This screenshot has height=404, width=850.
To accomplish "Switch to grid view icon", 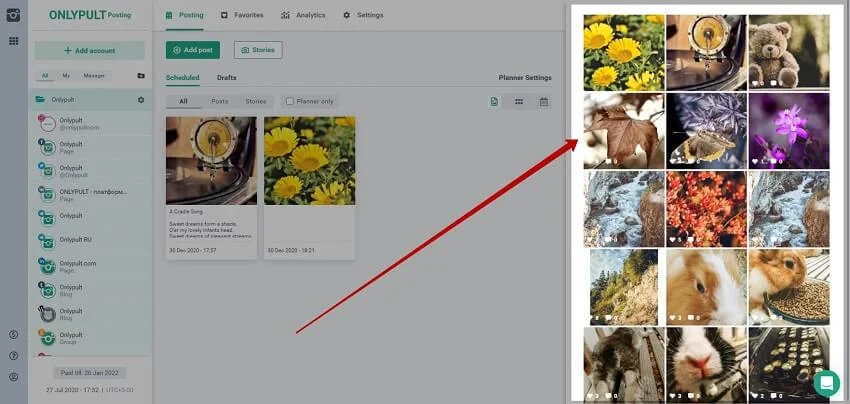I will (x=519, y=101).
